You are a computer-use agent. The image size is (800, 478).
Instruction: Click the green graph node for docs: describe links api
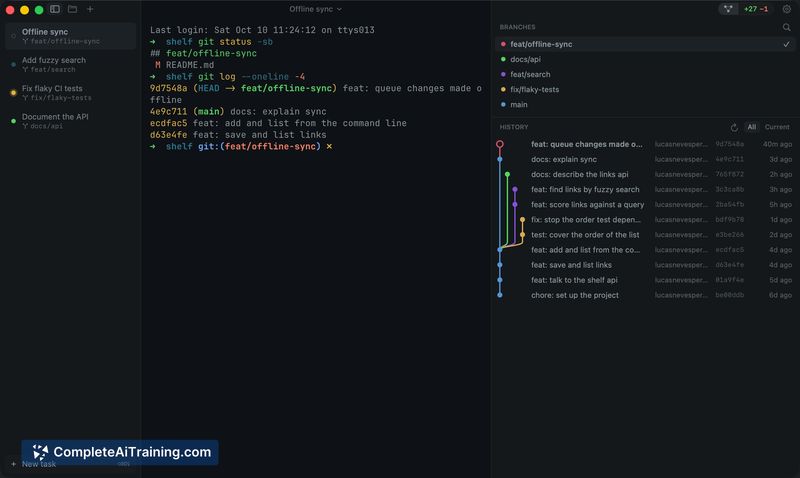click(507, 174)
